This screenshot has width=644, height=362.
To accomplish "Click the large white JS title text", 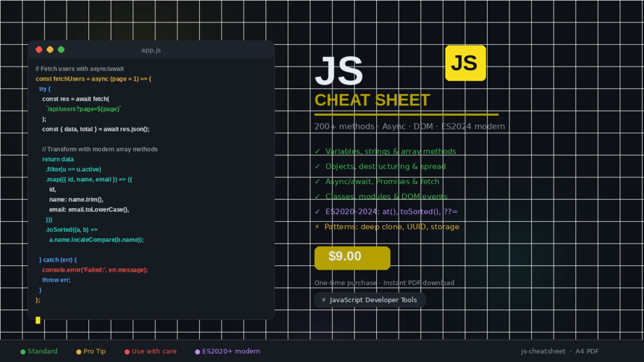I will (339, 71).
